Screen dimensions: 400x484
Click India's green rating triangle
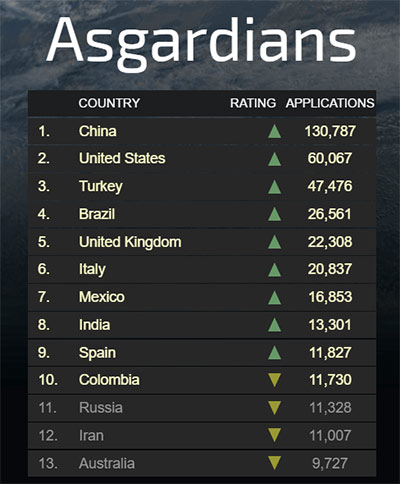tap(274, 325)
